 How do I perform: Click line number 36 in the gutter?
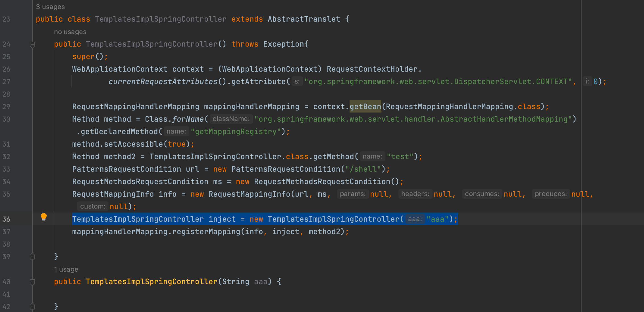6,219
